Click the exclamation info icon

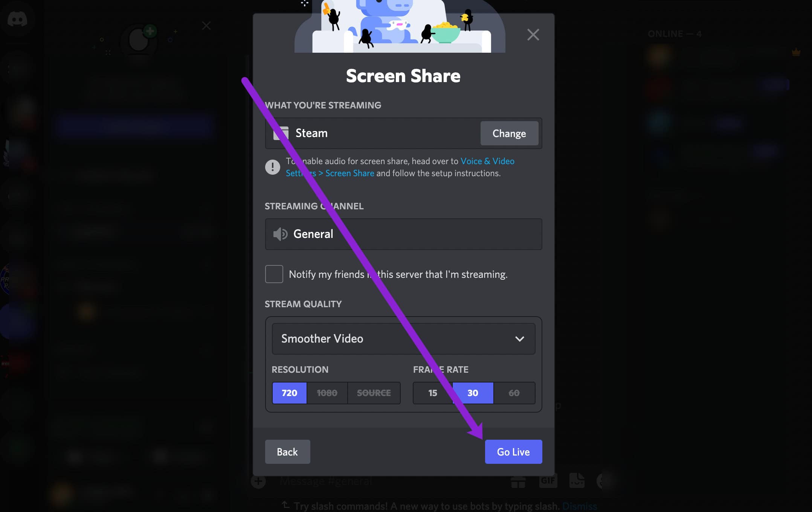click(x=272, y=167)
